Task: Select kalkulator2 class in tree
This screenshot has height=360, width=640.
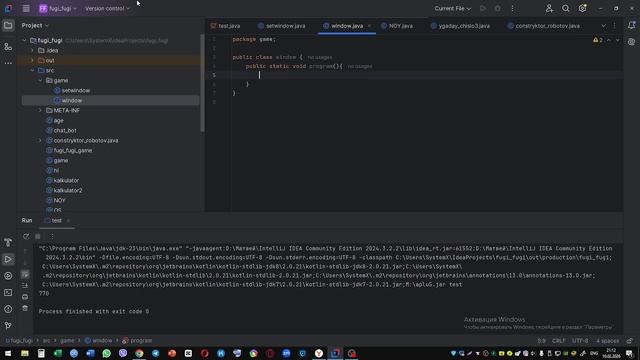Action: click(68, 191)
